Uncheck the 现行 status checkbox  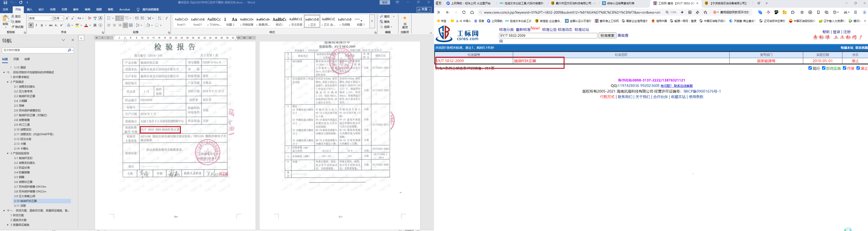[x=810, y=68]
